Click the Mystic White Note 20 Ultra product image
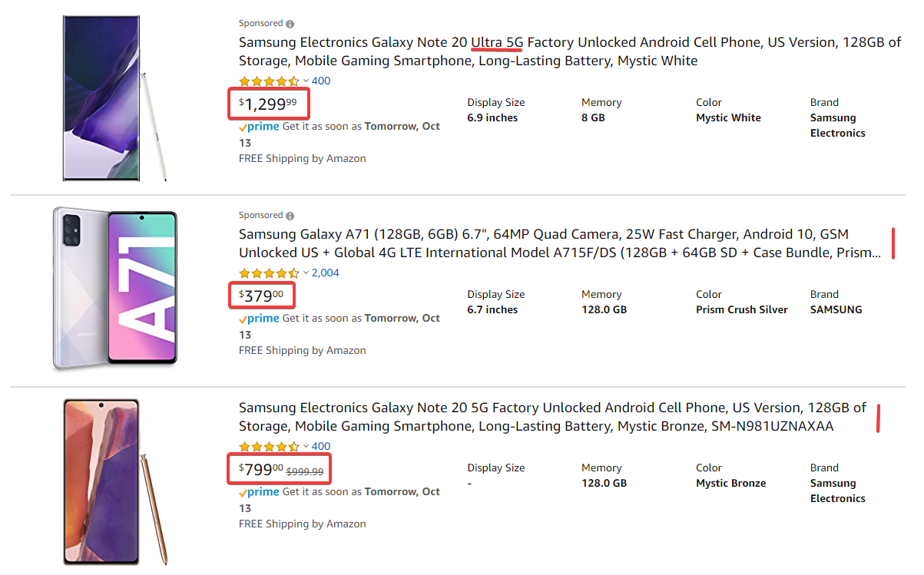Screen dimensions: 924x575 click(115, 98)
